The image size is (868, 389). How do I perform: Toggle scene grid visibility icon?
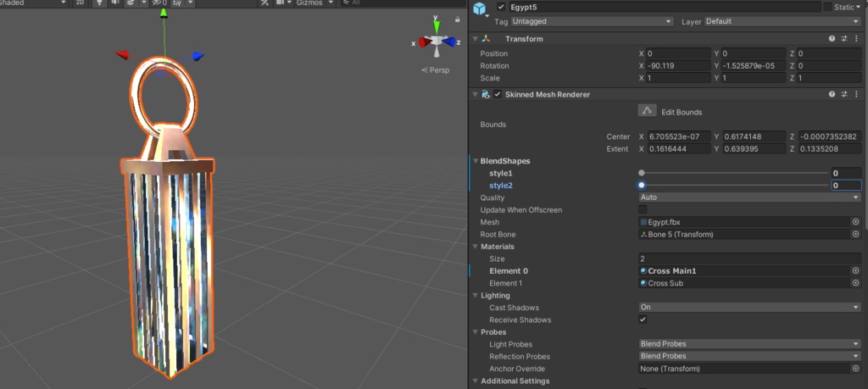(x=177, y=3)
